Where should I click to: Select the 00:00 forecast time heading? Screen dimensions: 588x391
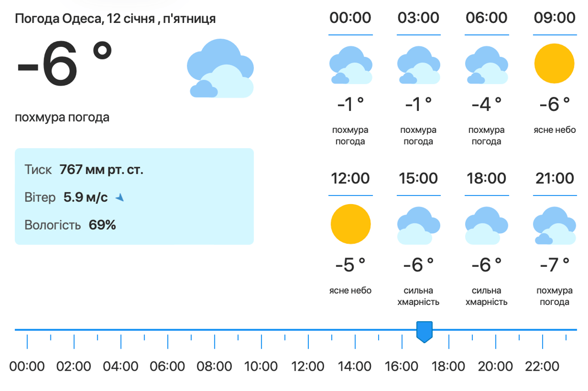tap(351, 18)
